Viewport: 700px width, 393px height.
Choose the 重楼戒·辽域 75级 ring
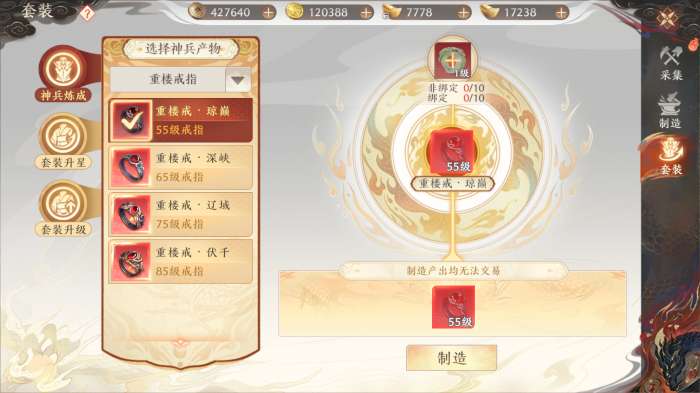[181, 214]
